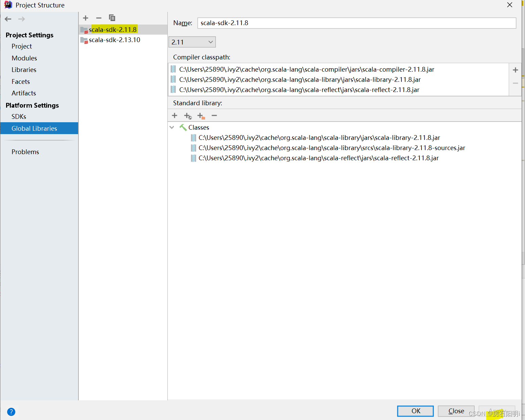Click the back navigation arrow
The height and width of the screenshot is (420, 525).
pos(8,19)
